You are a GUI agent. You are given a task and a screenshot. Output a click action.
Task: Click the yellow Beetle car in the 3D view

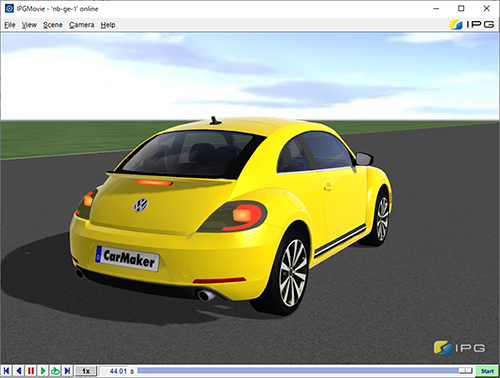[x=230, y=216]
